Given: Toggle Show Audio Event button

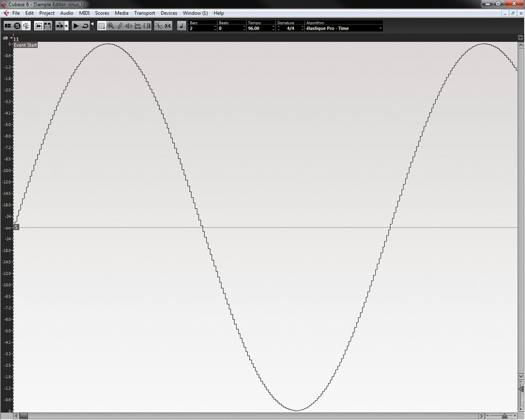Looking at the screenshot, I should pos(39,26).
